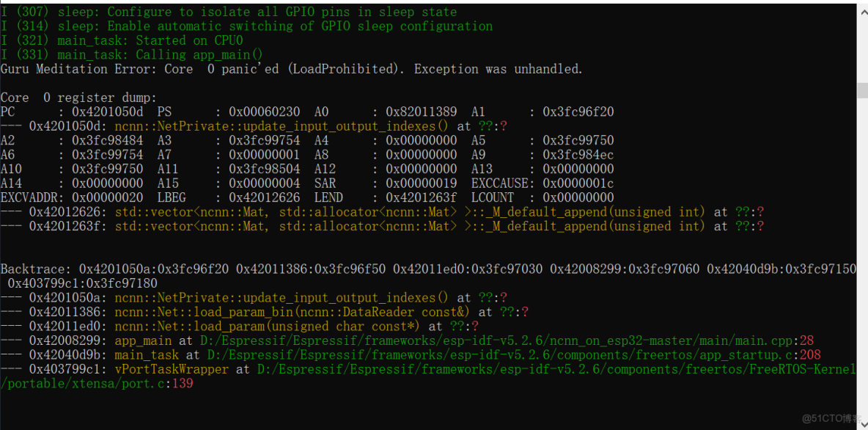The image size is (868, 430).
Task: Click the LCOUNT register value
Action: click(578, 197)
